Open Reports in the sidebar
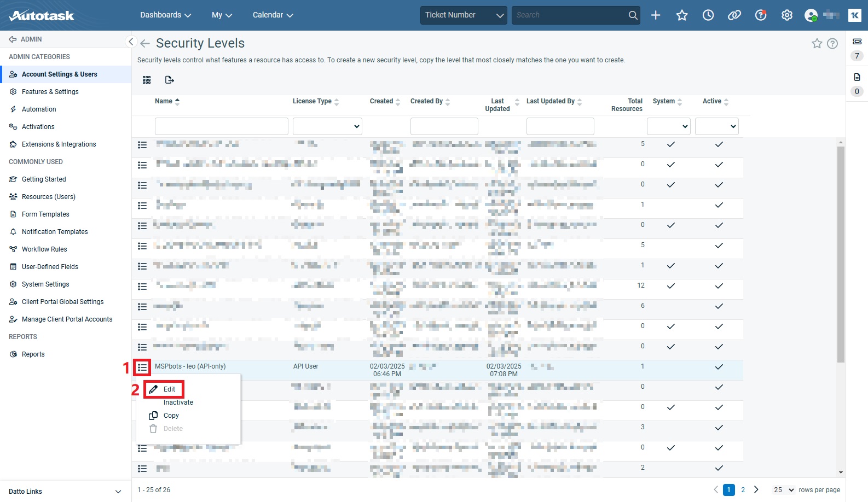The width and height of the screenshot is (868, 502). [x=33, y=354]
